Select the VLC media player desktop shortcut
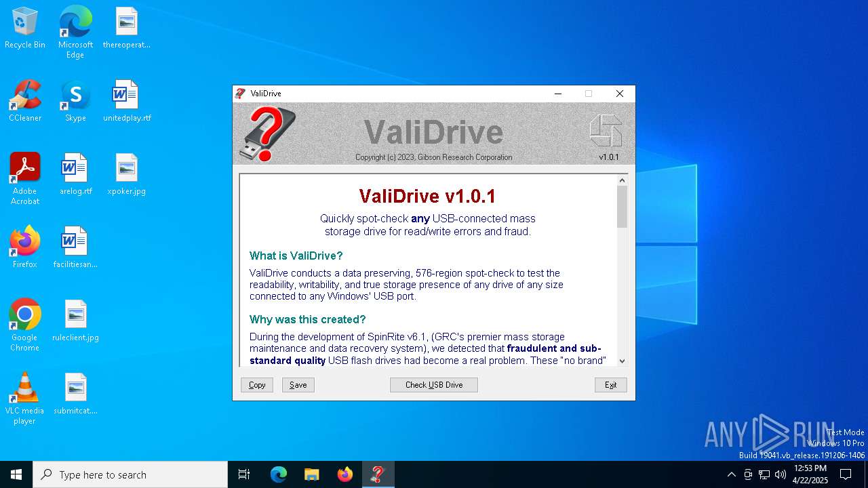This screenshot has height=488, width=868. pos(25,399)
